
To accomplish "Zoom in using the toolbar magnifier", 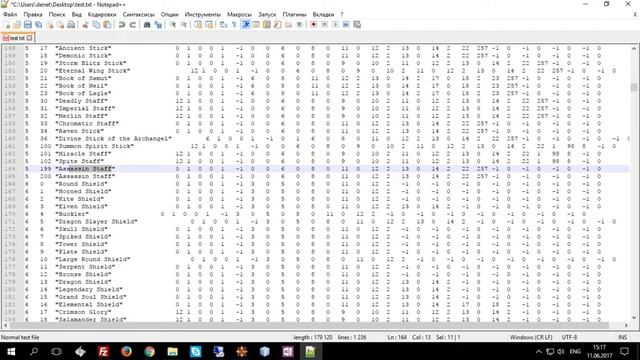I will coord(173,25).
